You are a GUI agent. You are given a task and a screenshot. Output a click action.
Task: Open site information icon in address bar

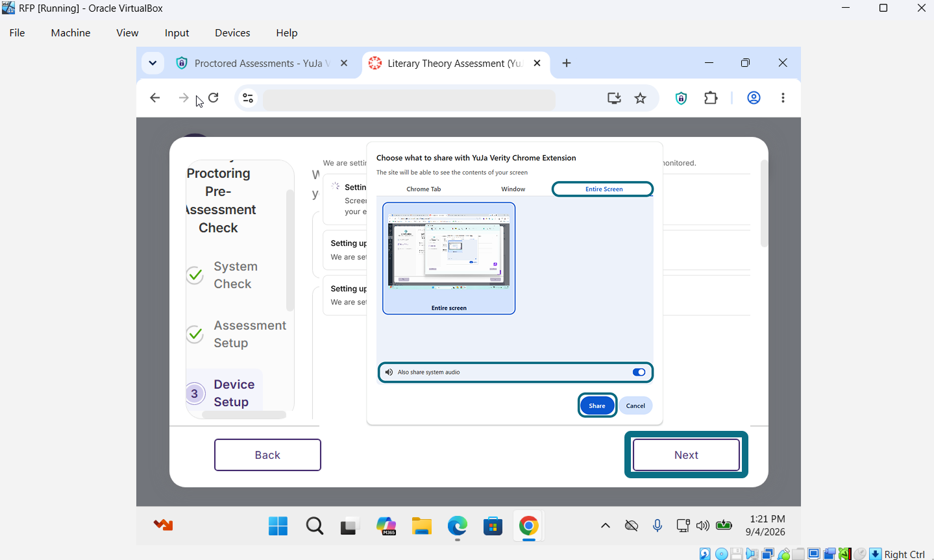(x=248, y=98)
